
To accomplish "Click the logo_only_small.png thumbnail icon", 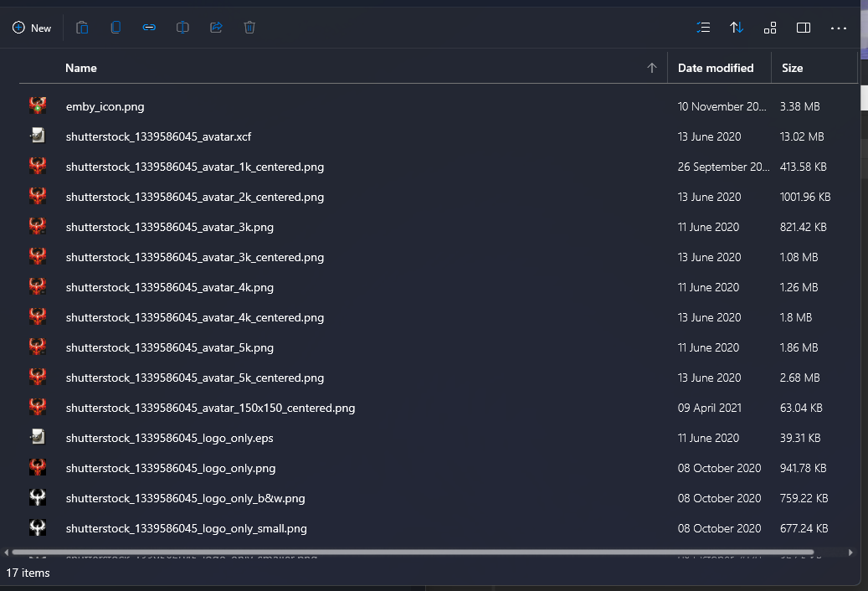I will click(38, 528).
